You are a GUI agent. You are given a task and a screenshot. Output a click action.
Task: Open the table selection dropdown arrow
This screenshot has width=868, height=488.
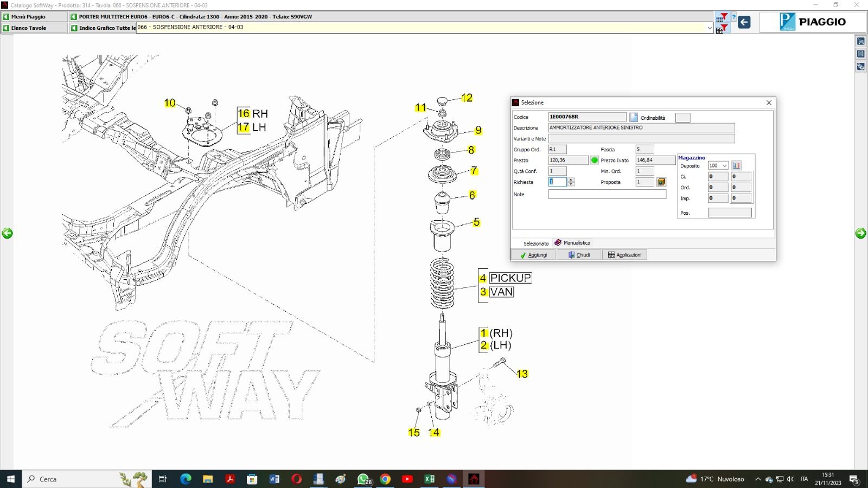coord(709,28)
